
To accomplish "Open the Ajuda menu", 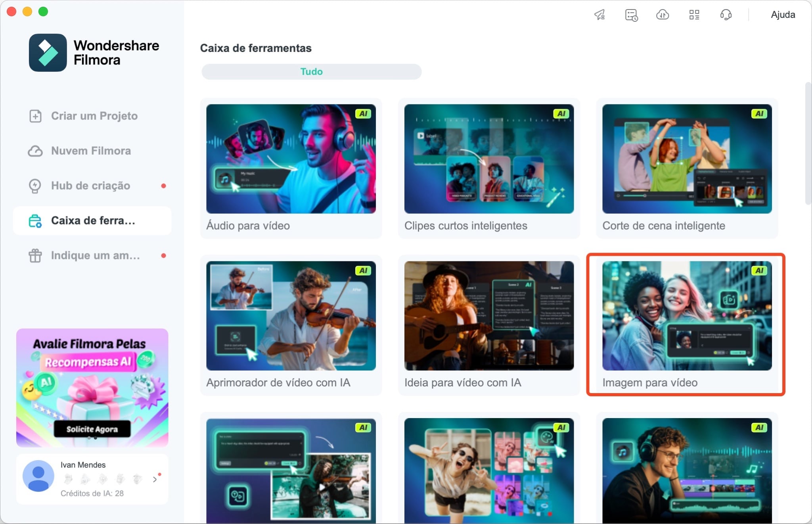I will pos(783,15).
